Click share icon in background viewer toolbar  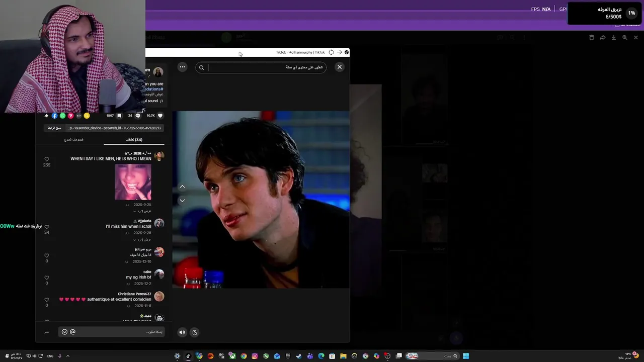(603, 38)
